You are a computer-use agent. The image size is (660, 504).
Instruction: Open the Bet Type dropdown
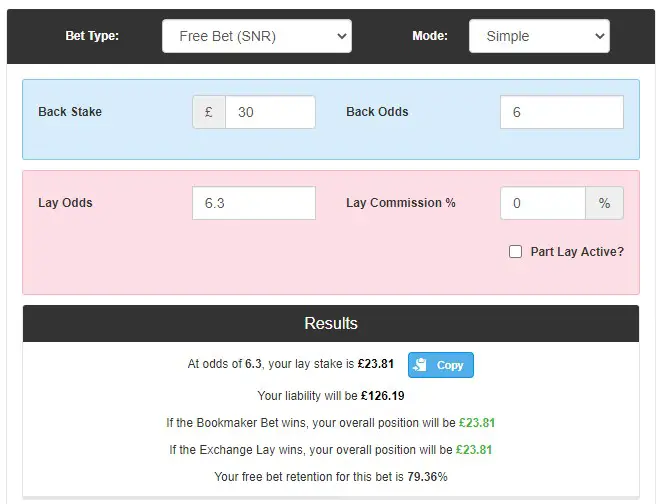pyautogui.click(x=257, y=36)
